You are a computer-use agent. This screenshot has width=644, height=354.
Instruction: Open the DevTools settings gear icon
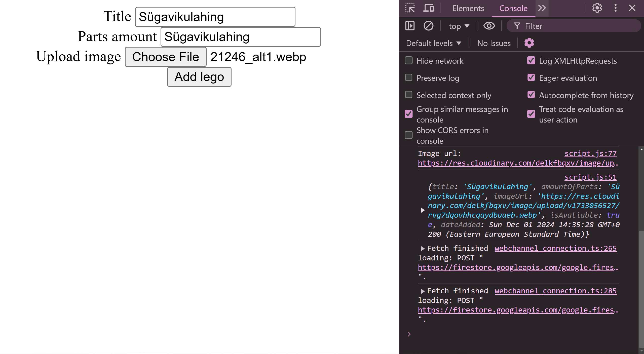click(596, 8)
